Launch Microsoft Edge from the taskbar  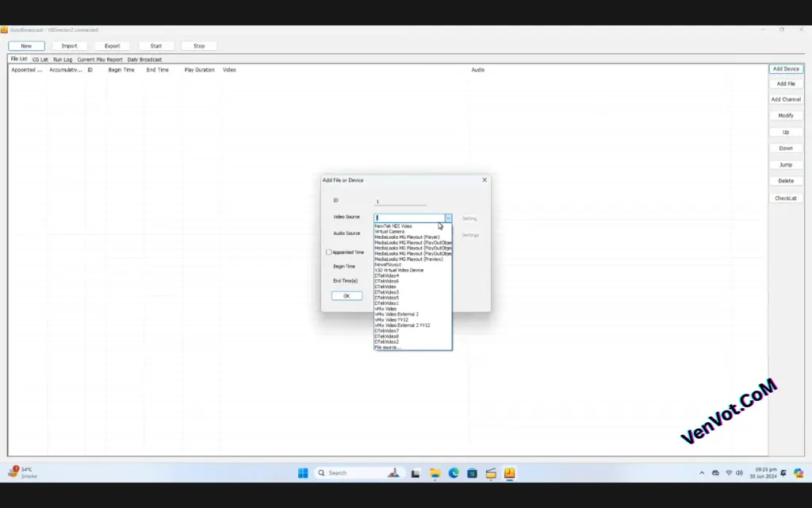pos(454,473)
